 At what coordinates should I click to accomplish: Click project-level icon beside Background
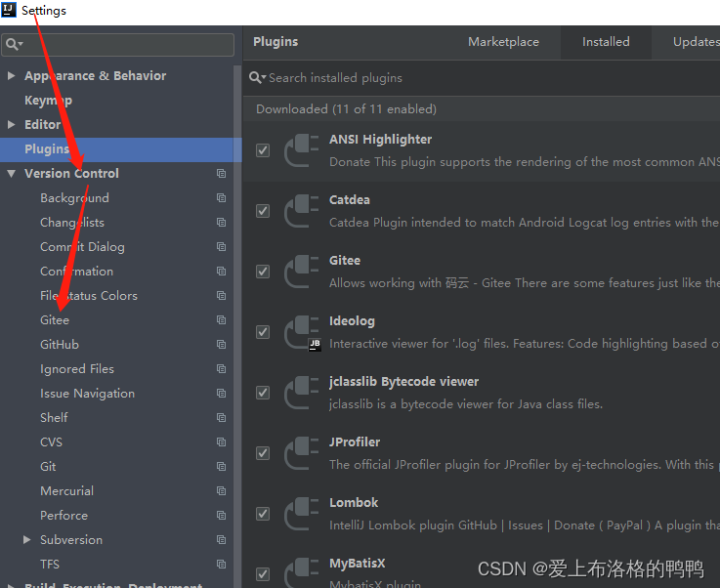[x=222, y=198]
